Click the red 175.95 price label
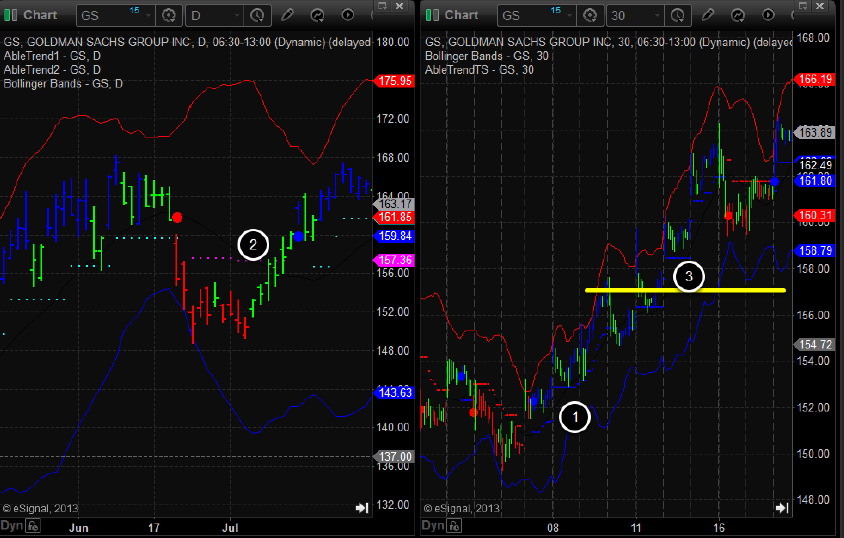The height and width of the screenshot is (538, 844). 394,81
